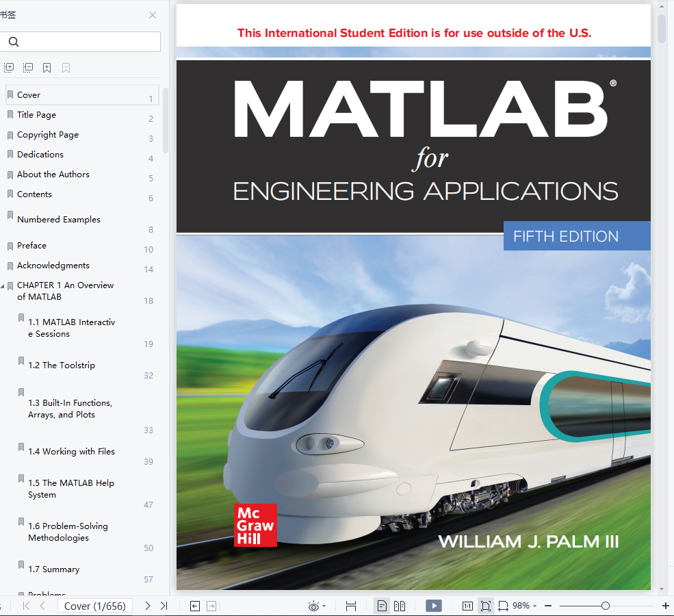Click the rotate page icon
This screenshot has height=616, width=674.
(x=503, y=606)
